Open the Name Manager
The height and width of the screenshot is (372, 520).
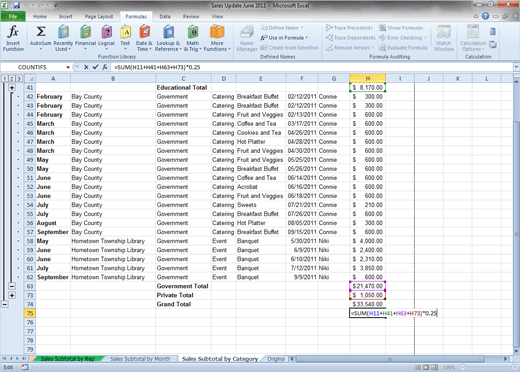coord(247,38)
